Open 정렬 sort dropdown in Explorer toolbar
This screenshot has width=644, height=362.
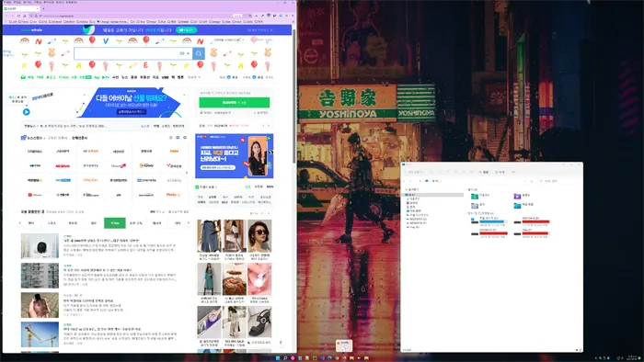click(x=485, y=172)
